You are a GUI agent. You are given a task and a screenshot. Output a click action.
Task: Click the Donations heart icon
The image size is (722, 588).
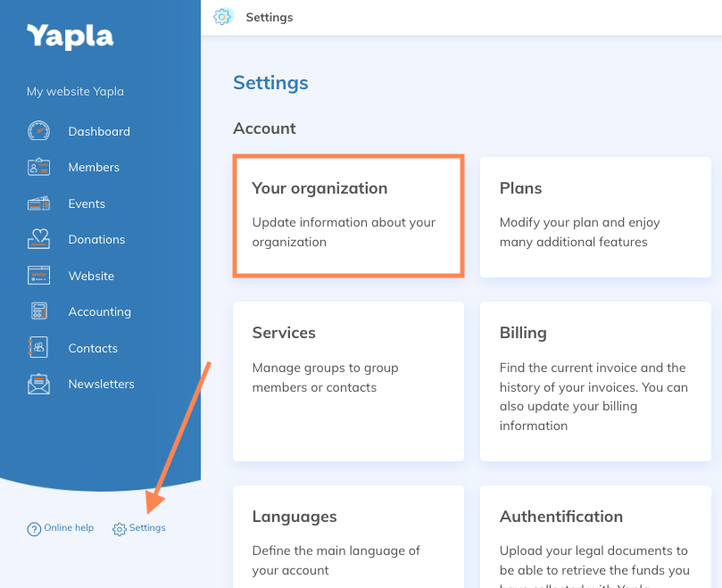pos(38,239)
